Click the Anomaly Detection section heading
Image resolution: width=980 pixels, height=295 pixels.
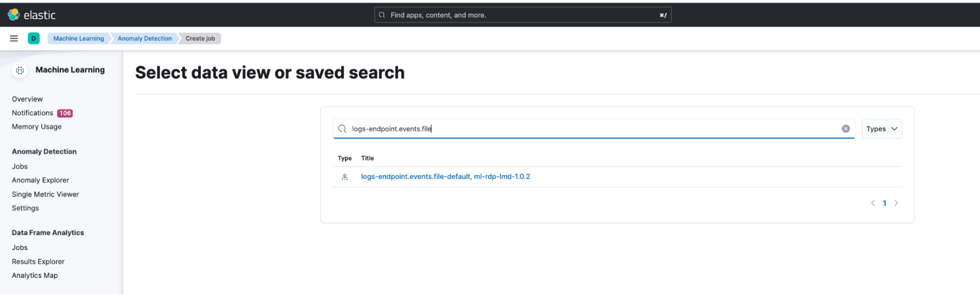pyautogui.click(x=44, y=152)
